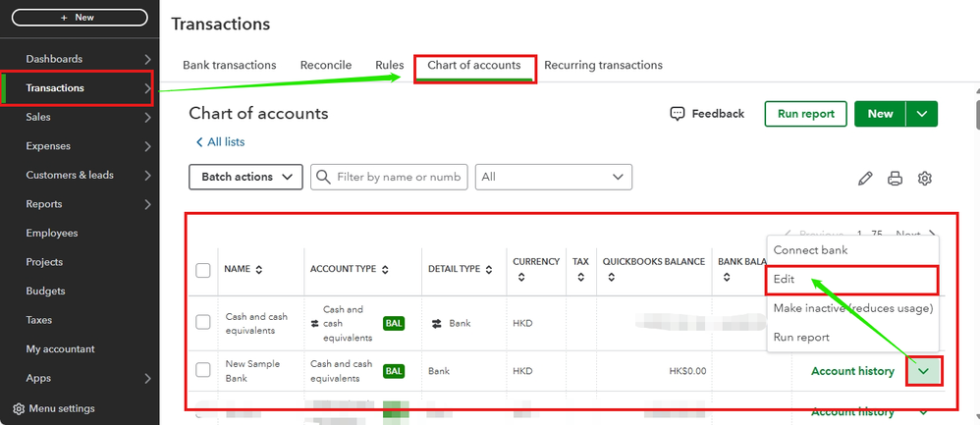
Task: Open the table settings gear icon
Action: tap(924, 178)
